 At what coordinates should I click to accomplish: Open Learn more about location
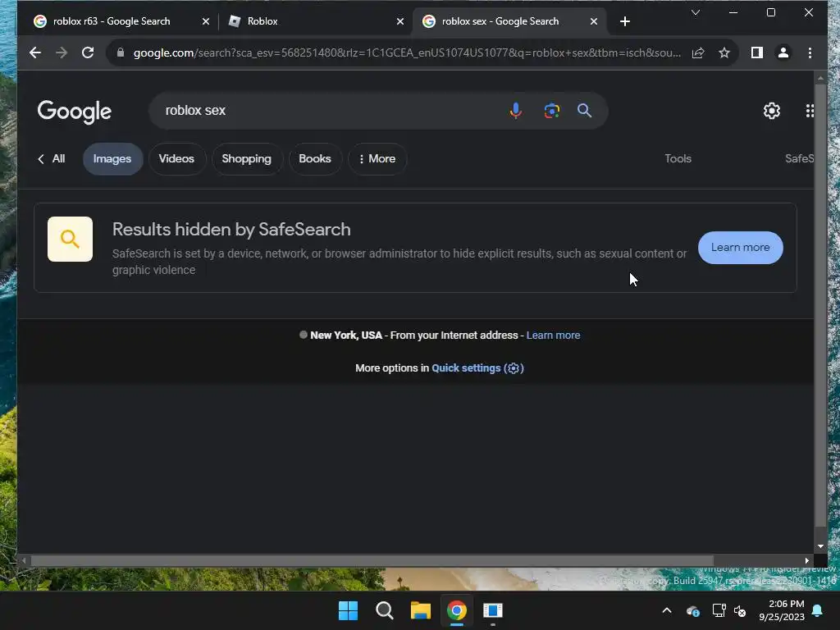point(553,336)
